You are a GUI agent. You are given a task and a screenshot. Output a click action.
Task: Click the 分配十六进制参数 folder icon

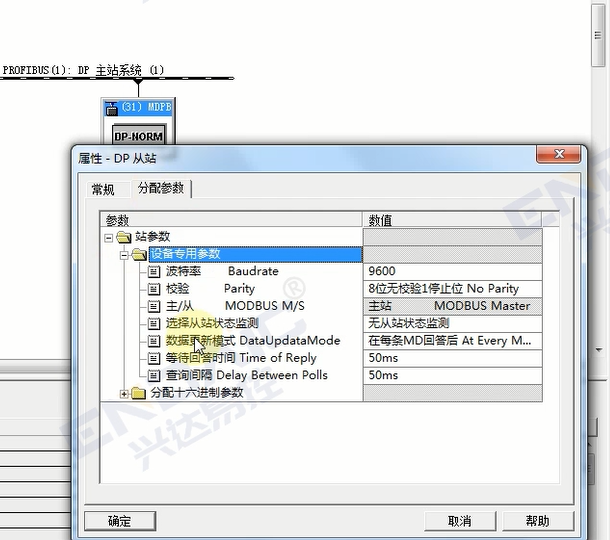[x=138, y=393]
